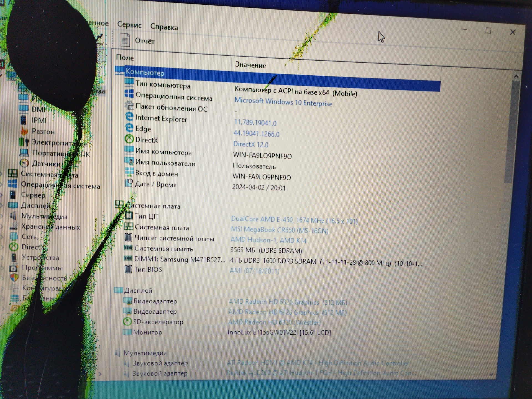Image resolution: width=532 pixels, height=399 pixels.
Task: Click the Мультимедиа group header in list
Action: (x=145, y=353)
